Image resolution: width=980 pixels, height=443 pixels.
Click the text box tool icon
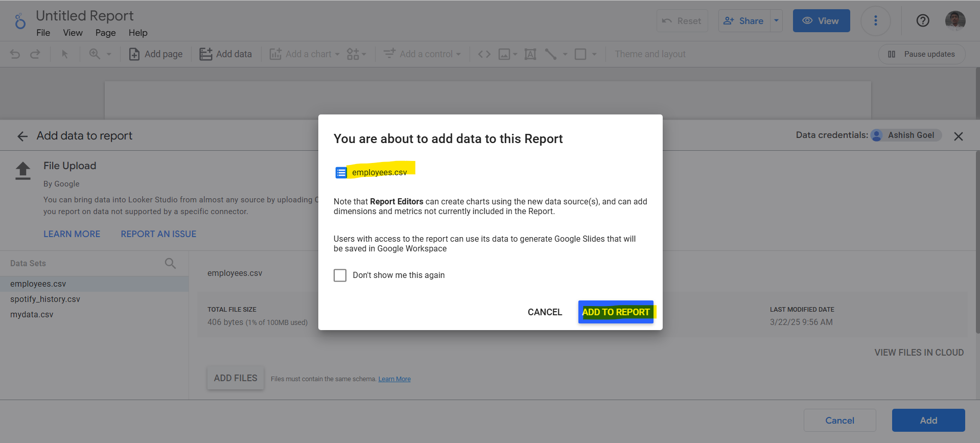[x=530, y=54]
